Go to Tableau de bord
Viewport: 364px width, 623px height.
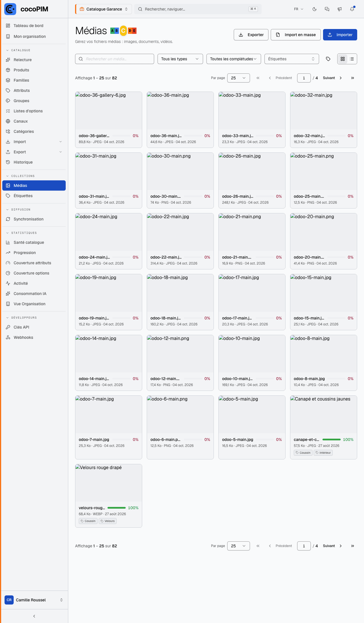coord(34,26)
